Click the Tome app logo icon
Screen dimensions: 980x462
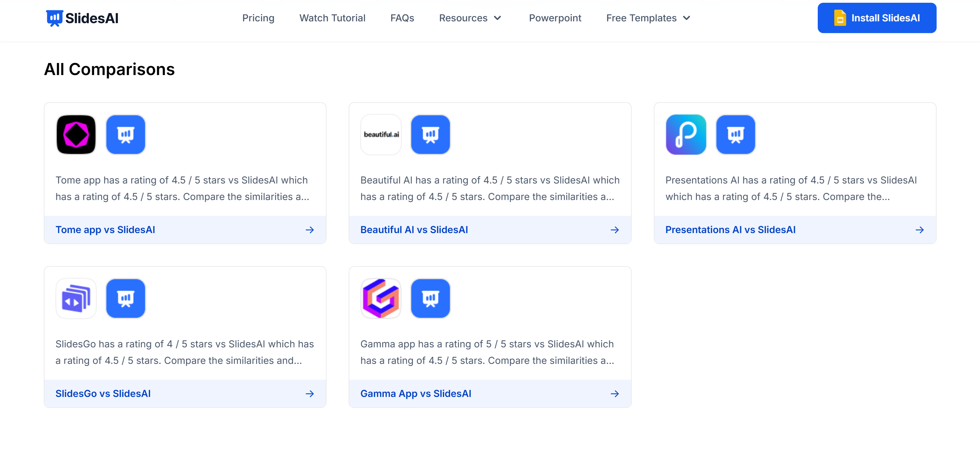pyautogui.click(x=76, y=135)
